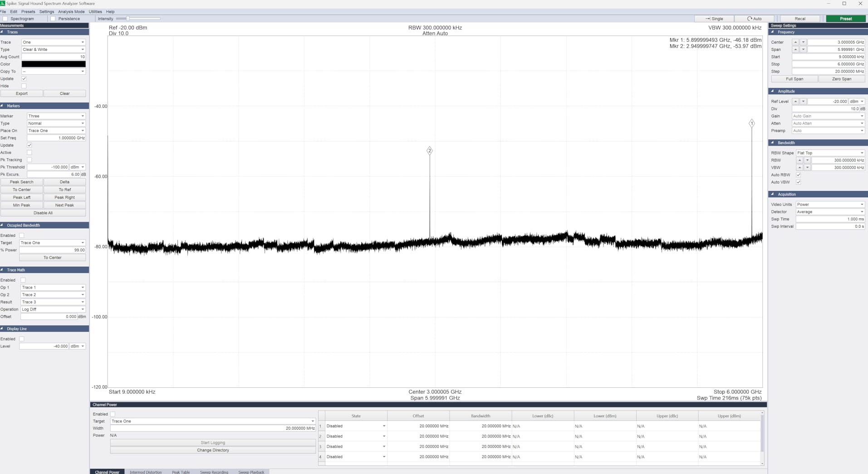This screenshot has height=474, width=868.
Task: Enable Trace Math checkbox
Action: (23, 280)
